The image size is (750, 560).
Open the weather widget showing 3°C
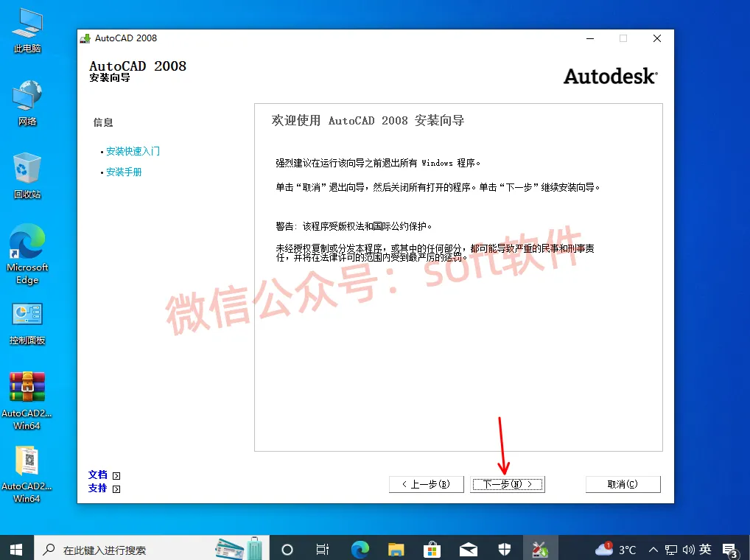point(616,550)
